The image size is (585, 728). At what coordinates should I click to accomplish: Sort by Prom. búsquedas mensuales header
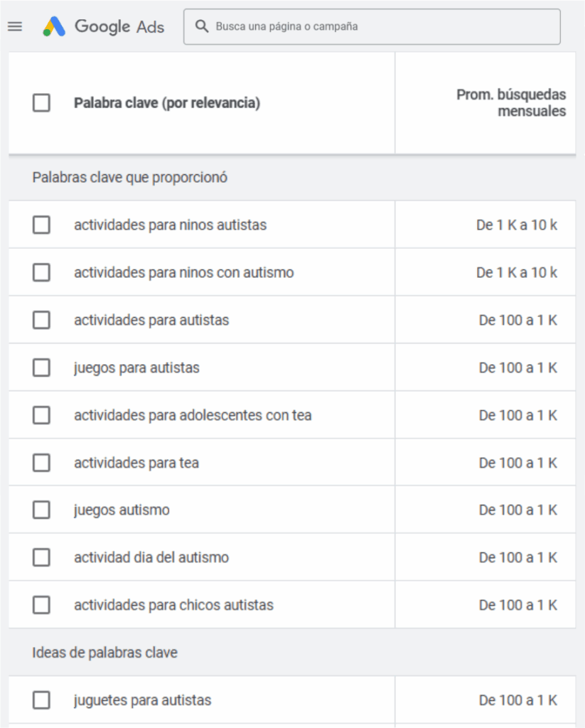tap(511, 103)
